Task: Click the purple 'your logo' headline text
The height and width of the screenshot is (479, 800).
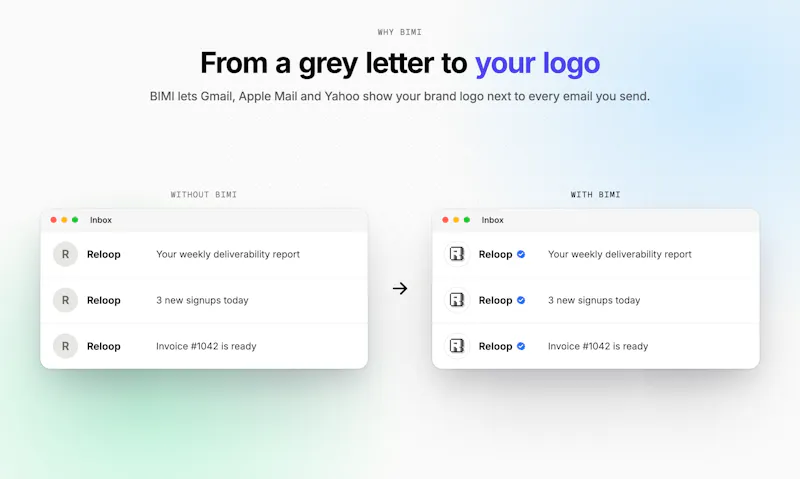Action: [537, 64]
